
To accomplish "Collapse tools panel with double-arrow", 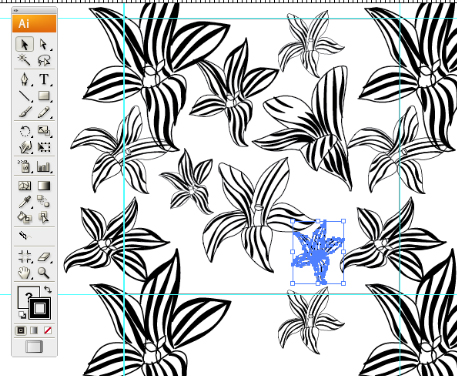I will point(16,10).
